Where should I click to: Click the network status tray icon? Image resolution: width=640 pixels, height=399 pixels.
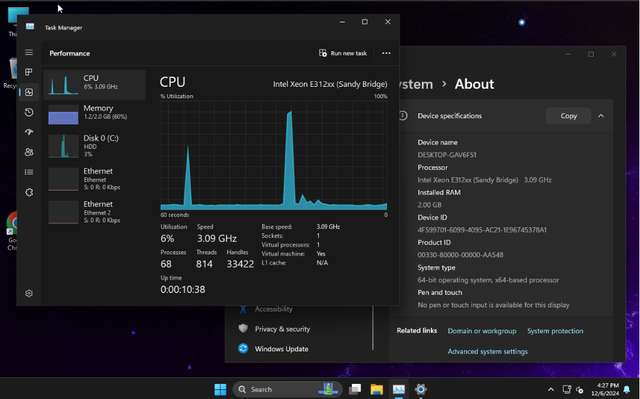[x=567, y=390]
